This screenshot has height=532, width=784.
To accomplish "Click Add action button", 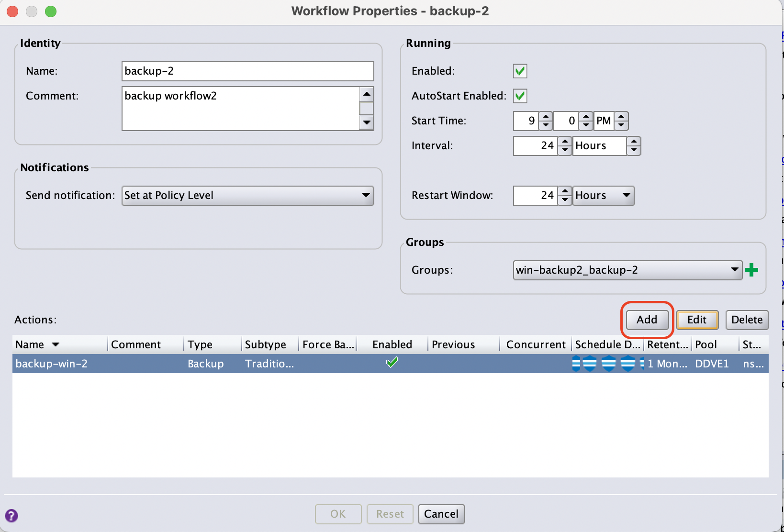I will pyautogui.click(x=647, y=320).
